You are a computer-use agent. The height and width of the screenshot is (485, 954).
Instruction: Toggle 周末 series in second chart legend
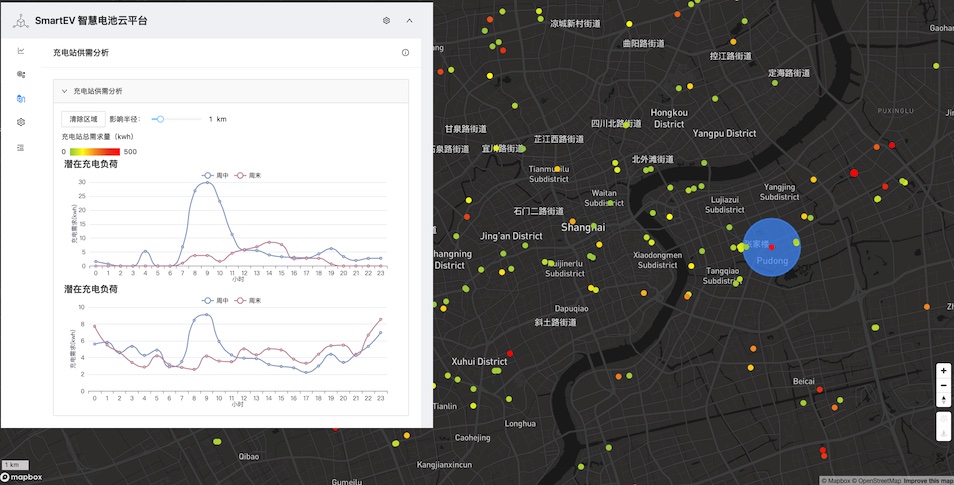(248, 301)
